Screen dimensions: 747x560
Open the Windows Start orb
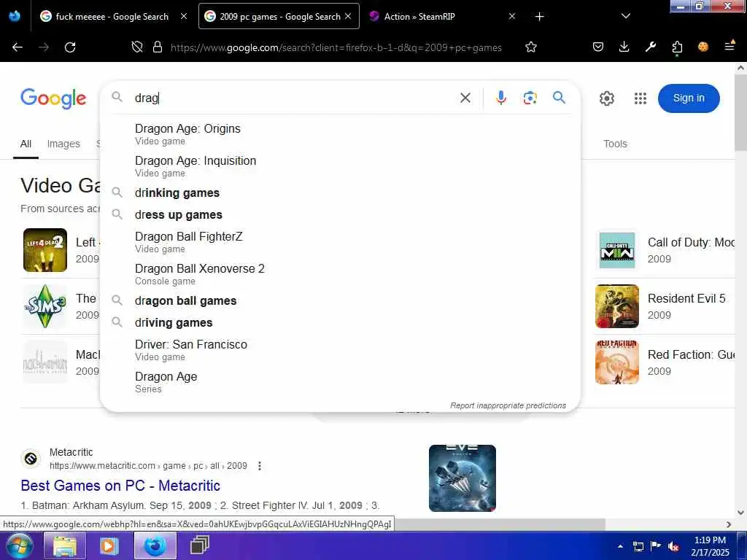[x=19, y=545]
